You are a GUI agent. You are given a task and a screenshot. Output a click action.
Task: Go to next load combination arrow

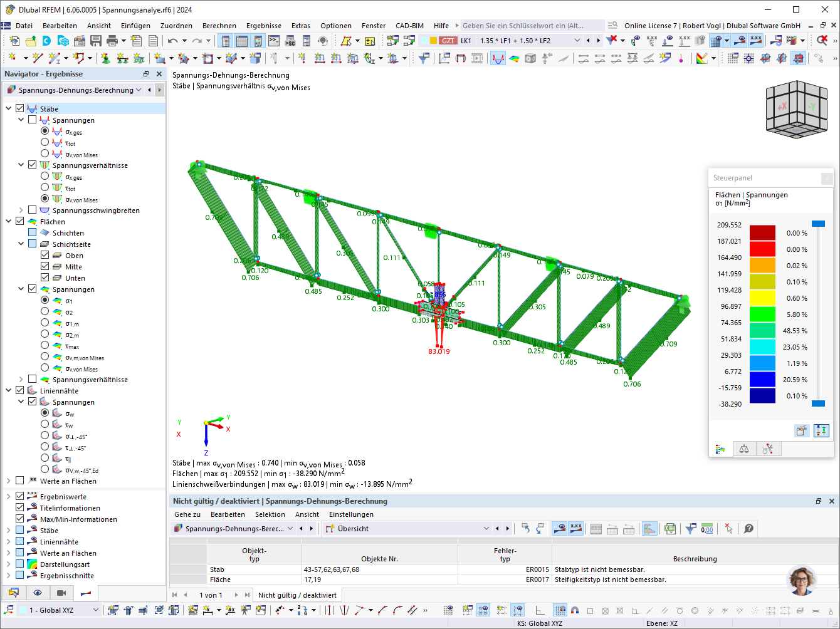point(599,41)
